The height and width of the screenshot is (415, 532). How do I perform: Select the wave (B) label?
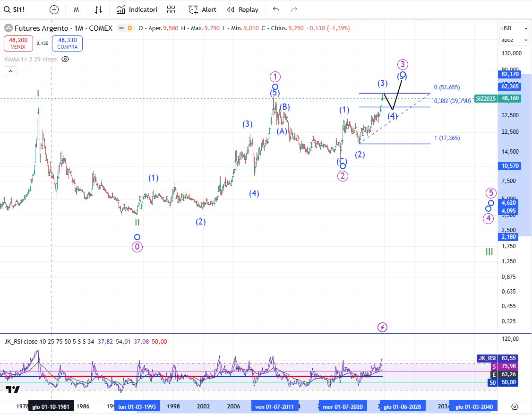click(x=284, y=107)
